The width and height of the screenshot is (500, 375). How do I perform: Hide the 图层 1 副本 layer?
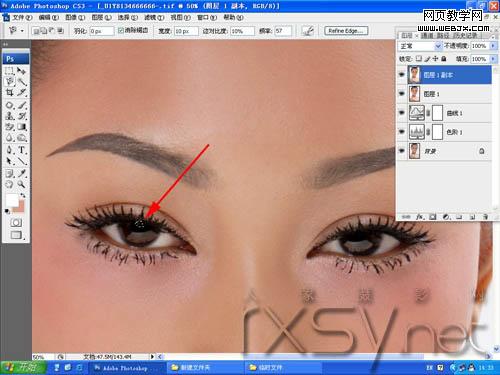coord(402,75)
